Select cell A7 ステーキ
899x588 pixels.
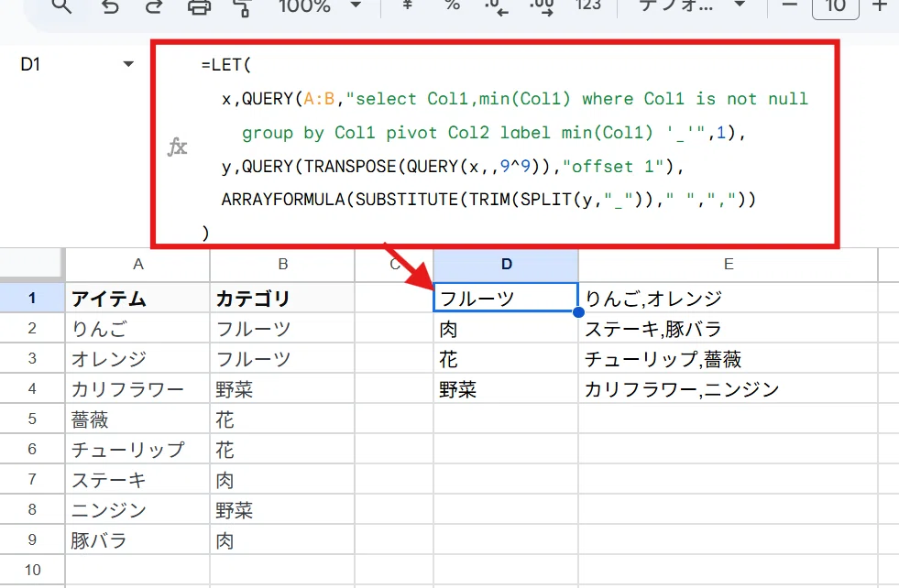137,479
